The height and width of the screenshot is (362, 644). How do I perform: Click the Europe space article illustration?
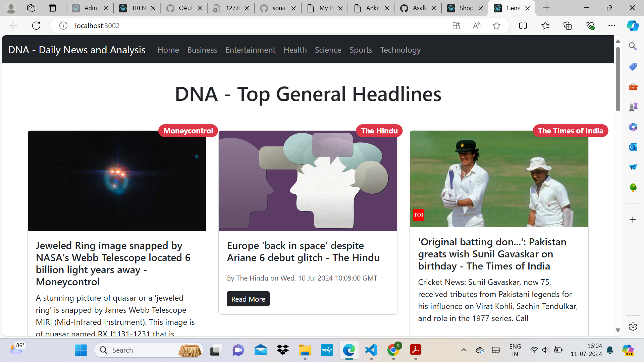308,181
